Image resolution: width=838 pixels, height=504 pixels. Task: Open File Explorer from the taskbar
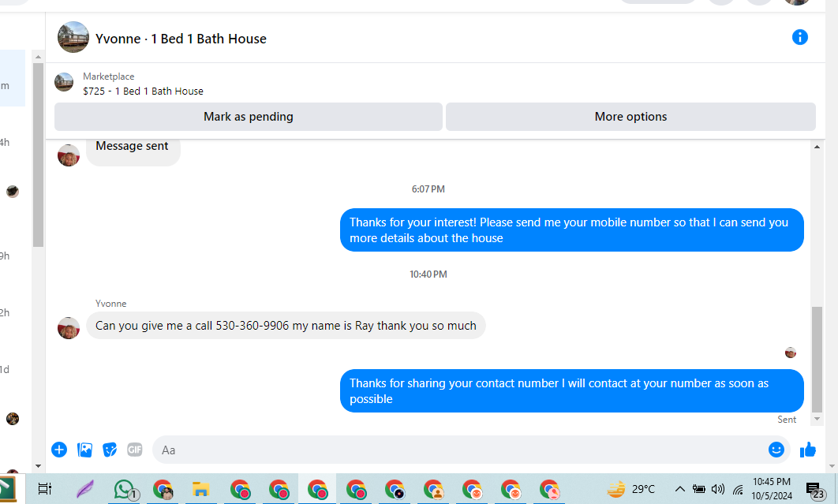click(201, 489)
